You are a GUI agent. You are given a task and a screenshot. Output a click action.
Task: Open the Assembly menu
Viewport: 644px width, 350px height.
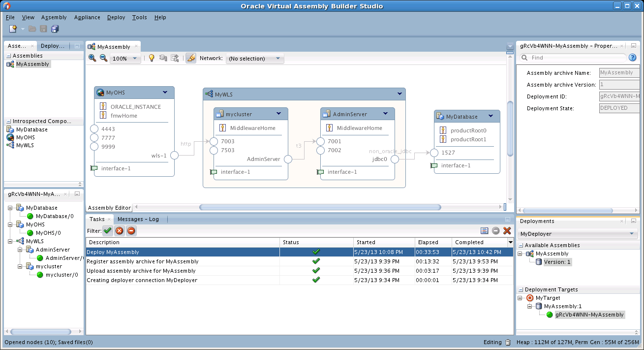tap(54, 17)
